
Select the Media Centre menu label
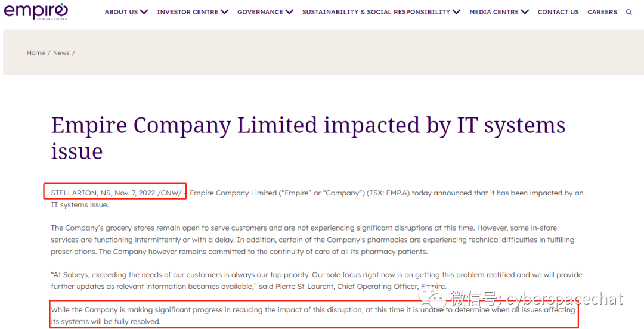pyautogui.click(x=494, y=12)
